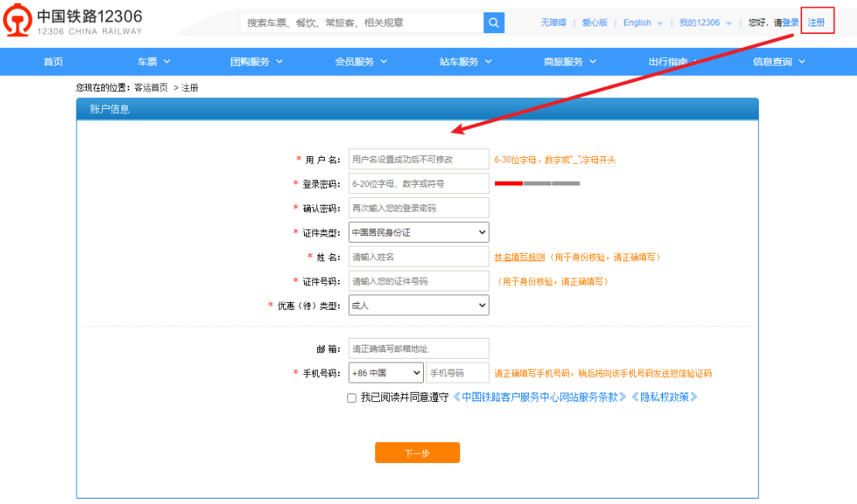
Task: Expand the +86 中国 country code selector
Action: tap(386, 373)
